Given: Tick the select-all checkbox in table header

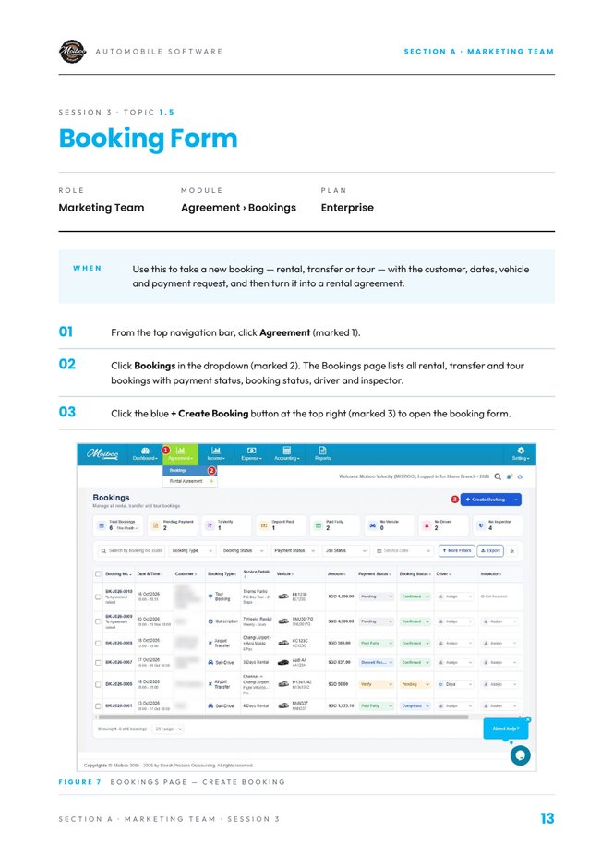Looking at the screenshot, I should click(98, 574).
